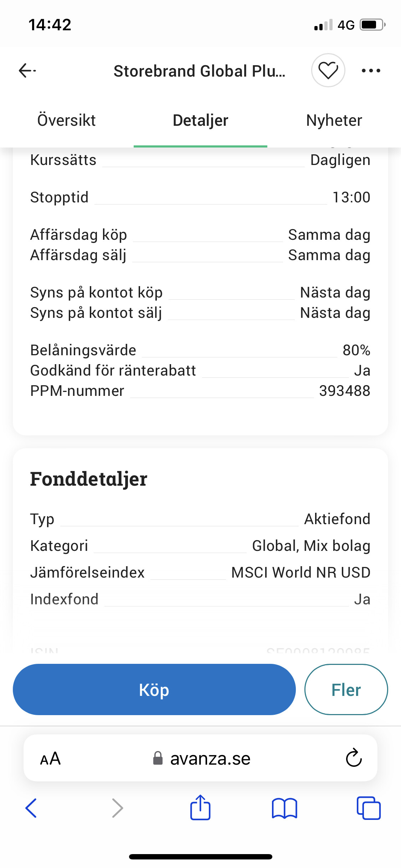The width and height of the screenshot is (401, 868).
Task: Tap Safari forward chevron
Action: point(117,808)
